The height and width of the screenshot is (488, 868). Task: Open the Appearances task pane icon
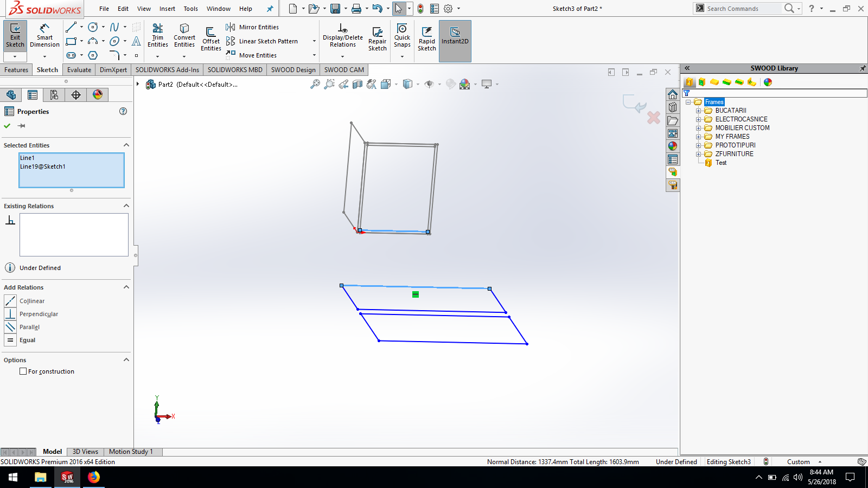point(673,146)
